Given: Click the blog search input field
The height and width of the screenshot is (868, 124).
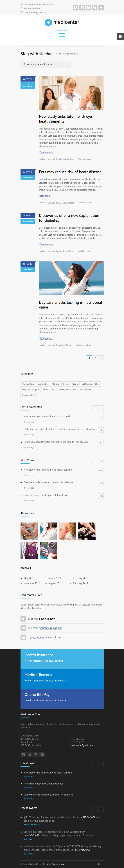Looking at the screenshot, I should 46,64.
